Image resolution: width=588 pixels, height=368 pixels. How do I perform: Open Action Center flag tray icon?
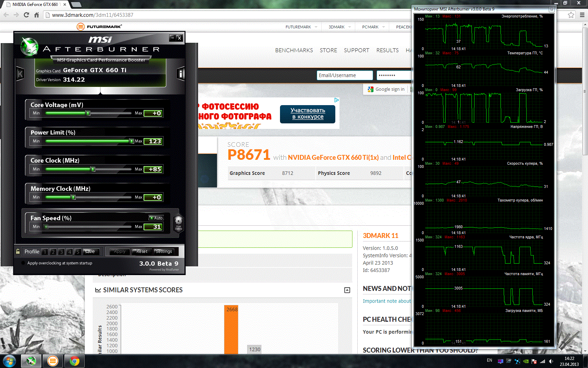tap(534, 361)
